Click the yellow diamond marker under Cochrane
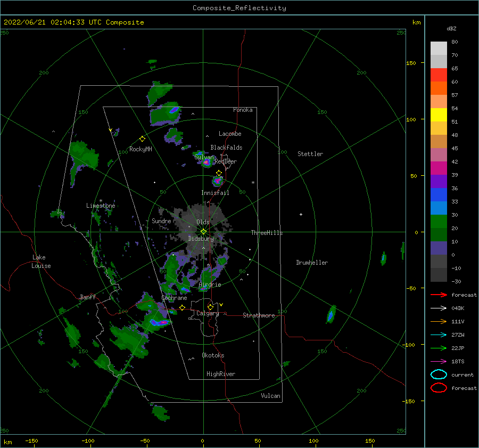The height and width of the screenshot is (448, 479). pyautogui.click(x=182, y=308)
